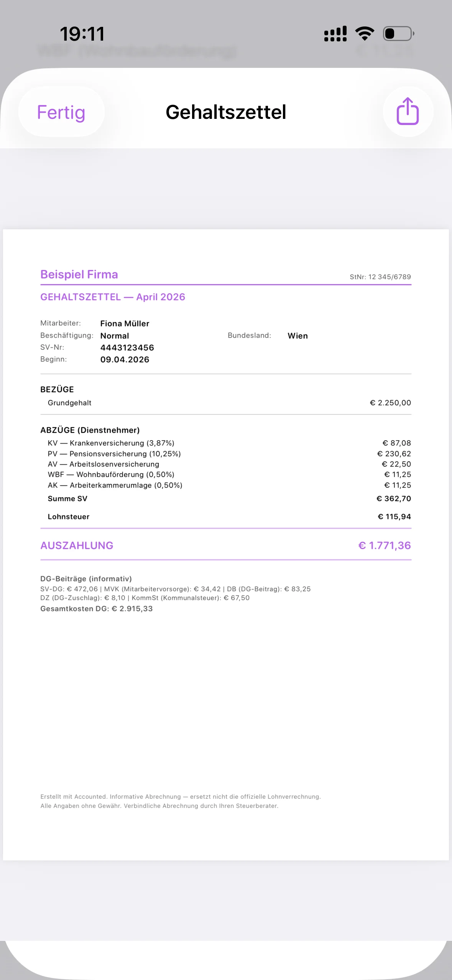Screen dimensions: 452x980
Task: Tap Gesamtkosten DG line
Action: point(97,609)
